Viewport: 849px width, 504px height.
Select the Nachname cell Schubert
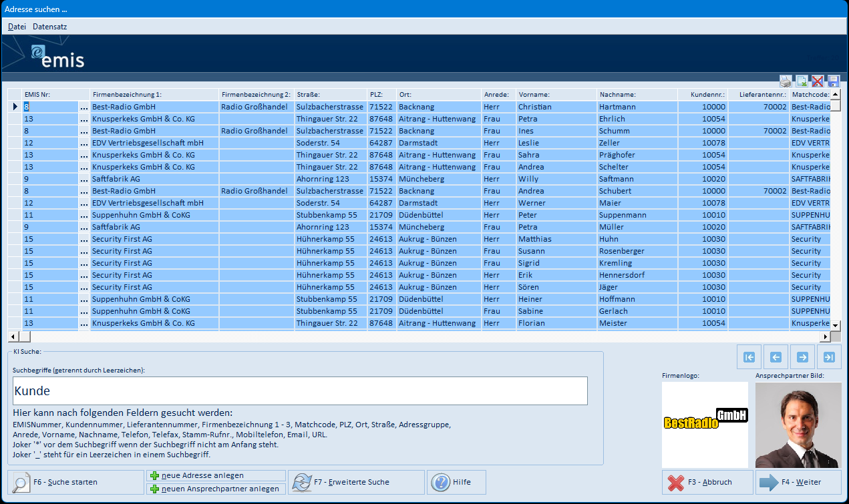(x=637, y=191)
